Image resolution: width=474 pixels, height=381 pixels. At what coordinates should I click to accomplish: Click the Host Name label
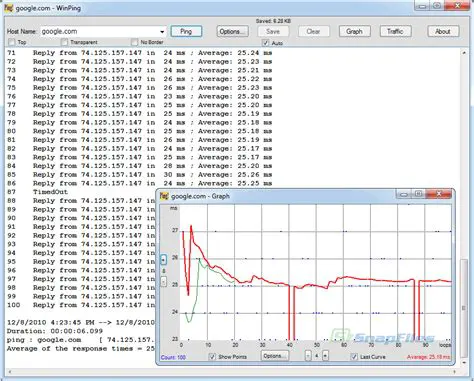[22, 31]
